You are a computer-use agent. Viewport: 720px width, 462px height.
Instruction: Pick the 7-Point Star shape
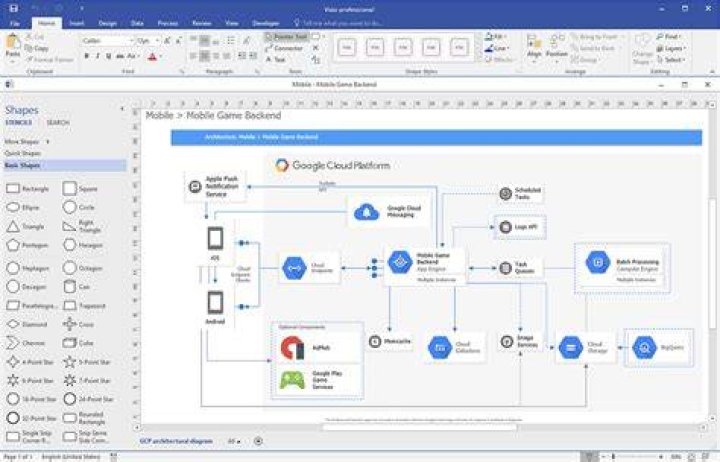point(87,381)
